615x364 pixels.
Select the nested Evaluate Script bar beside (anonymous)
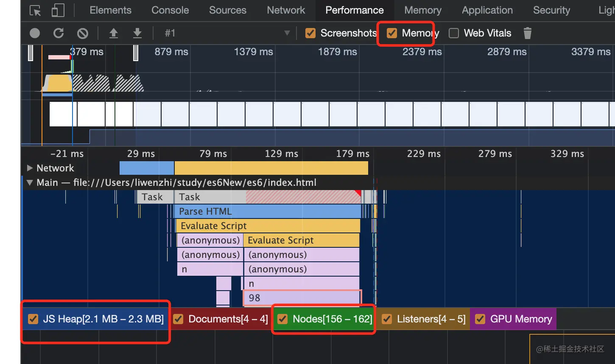[x=302, y=240]
